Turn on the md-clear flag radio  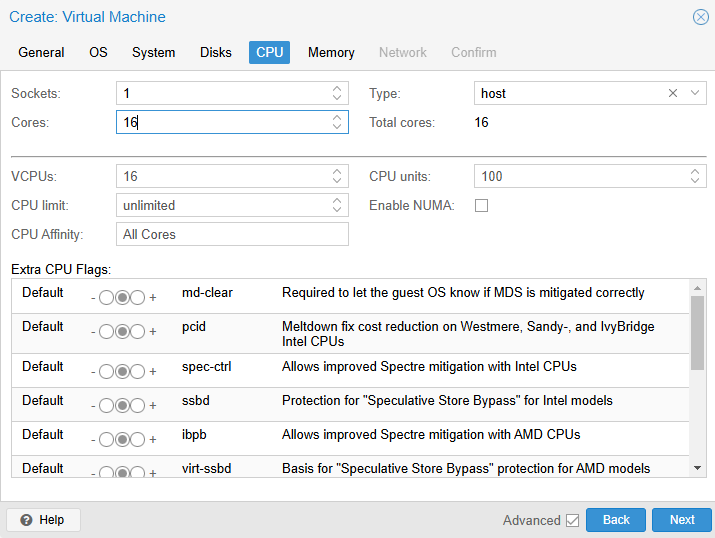[138, 298]
